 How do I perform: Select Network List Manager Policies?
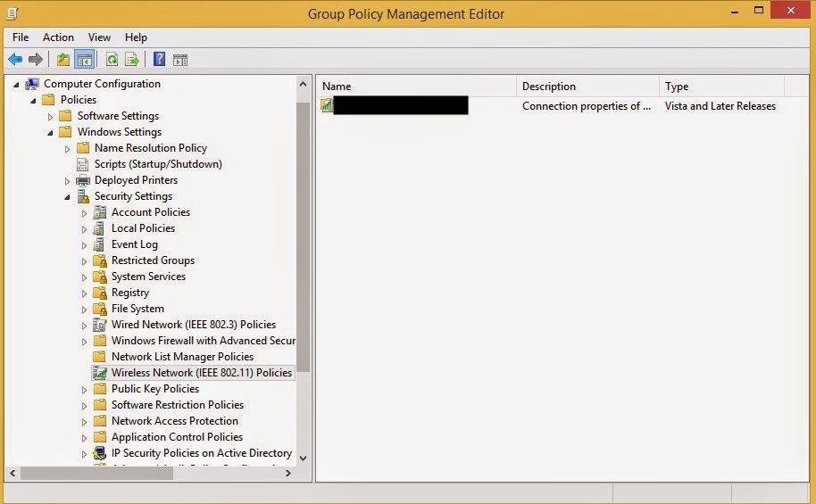[x=182, y=357]
